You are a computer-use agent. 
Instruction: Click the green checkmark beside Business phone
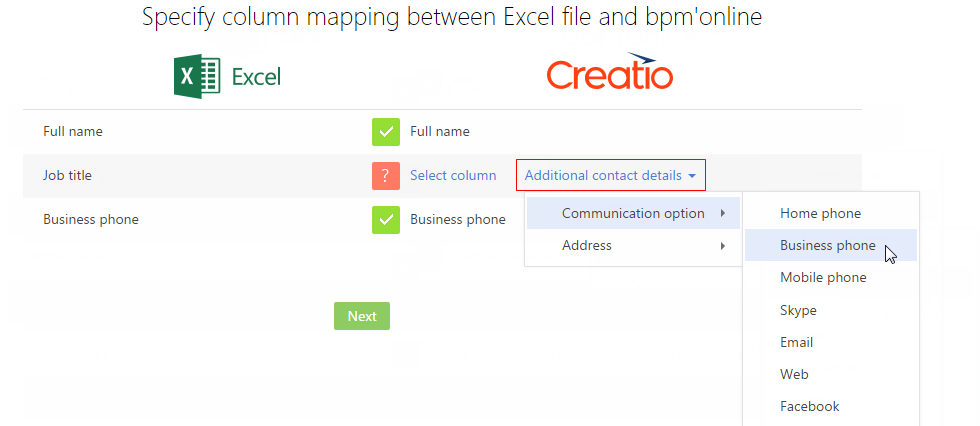[x=386, y=220]
